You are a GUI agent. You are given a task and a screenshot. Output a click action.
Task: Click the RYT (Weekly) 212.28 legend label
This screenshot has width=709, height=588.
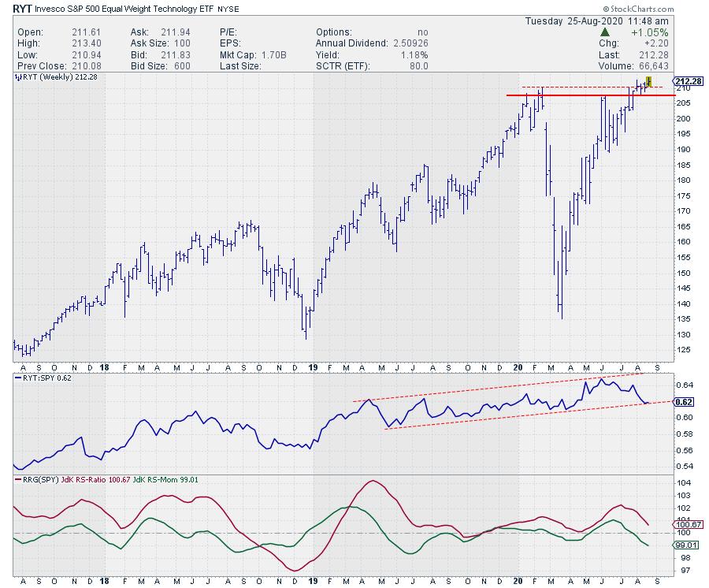click(x=52, y=80)
